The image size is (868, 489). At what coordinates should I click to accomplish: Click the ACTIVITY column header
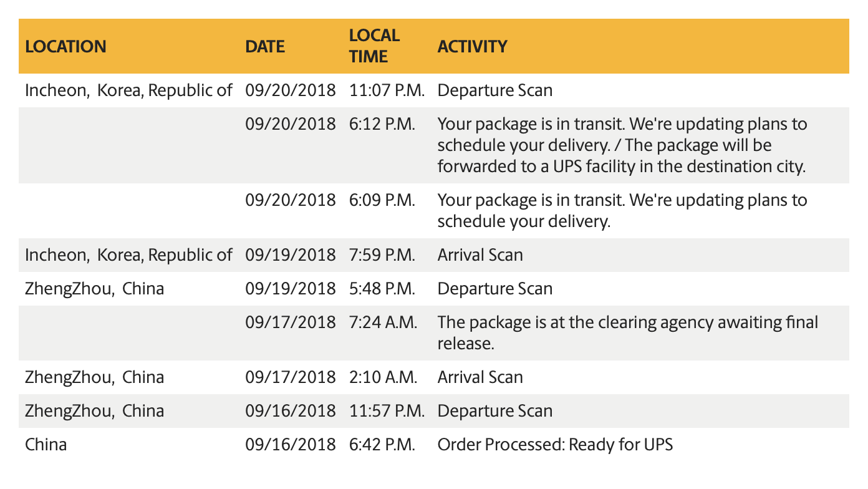coord(472,46)
